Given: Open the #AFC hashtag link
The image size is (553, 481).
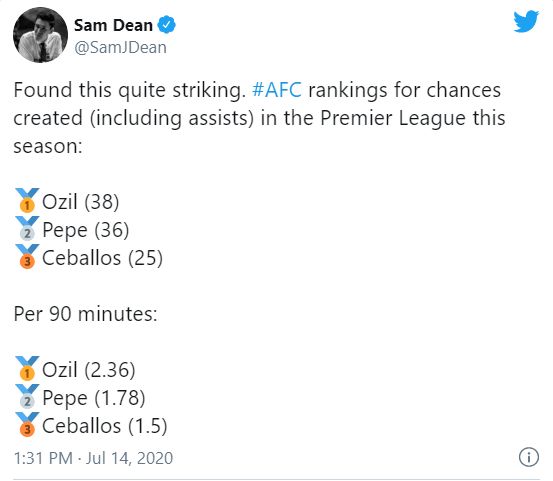Looking at the screenshot, I should pos(277,90).
